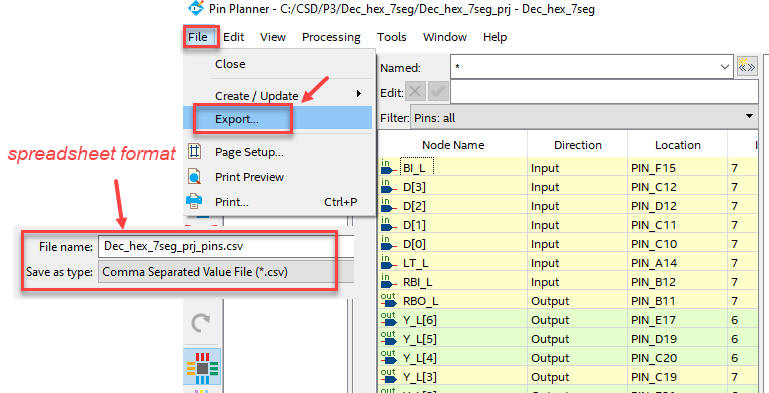This screenshot has height=393, width=769.
Task: Choose Close from the File menu
Action: pos(278,64)
